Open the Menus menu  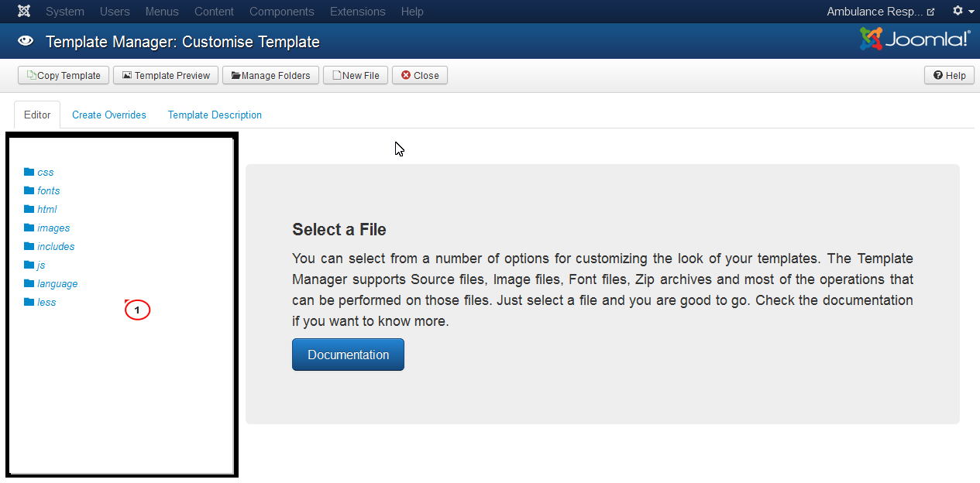(162, 12)
